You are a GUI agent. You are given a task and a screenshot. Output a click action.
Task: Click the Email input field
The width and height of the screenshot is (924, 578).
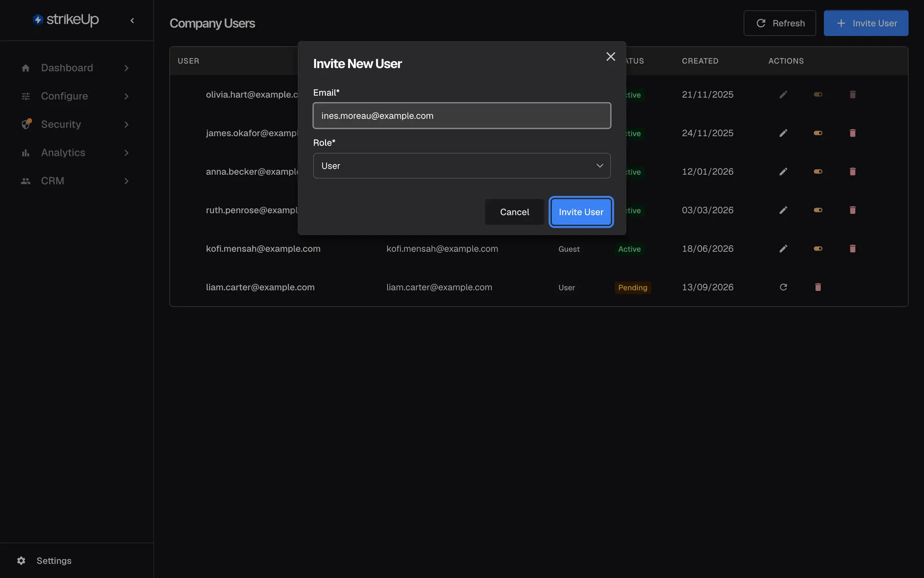click(461, 116)
